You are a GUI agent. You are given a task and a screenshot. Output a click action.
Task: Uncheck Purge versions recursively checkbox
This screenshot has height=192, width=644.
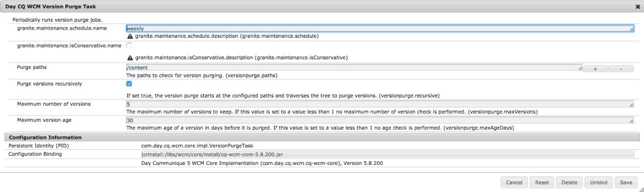129,84
